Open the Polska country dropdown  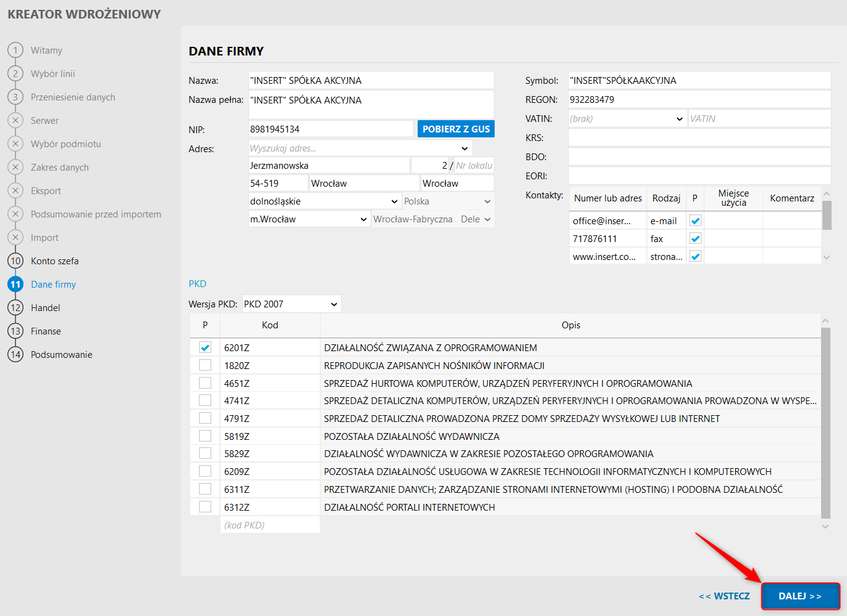pos(487,201)
